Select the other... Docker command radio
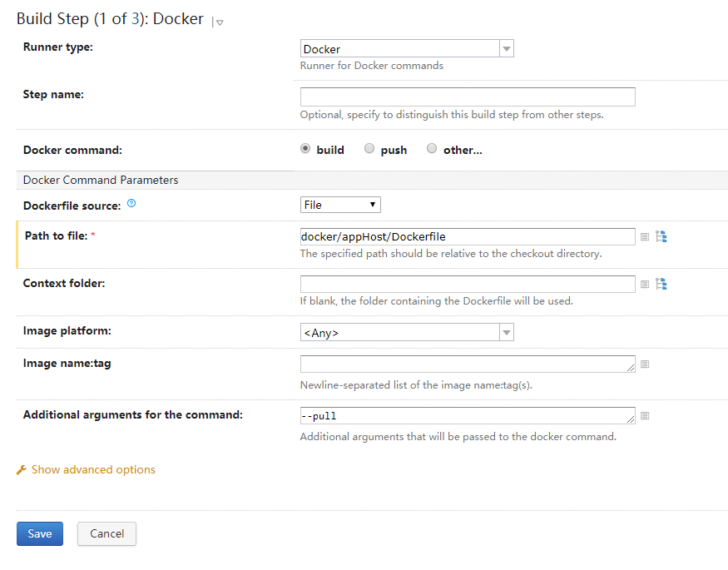This screenshot has height=570, width=728. coord(432,149)
